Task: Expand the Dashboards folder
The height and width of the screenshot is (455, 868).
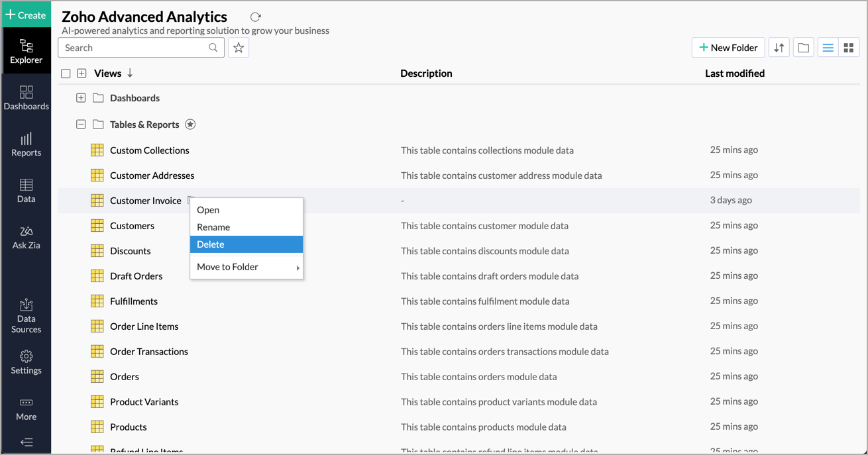Action: [81, 97]
